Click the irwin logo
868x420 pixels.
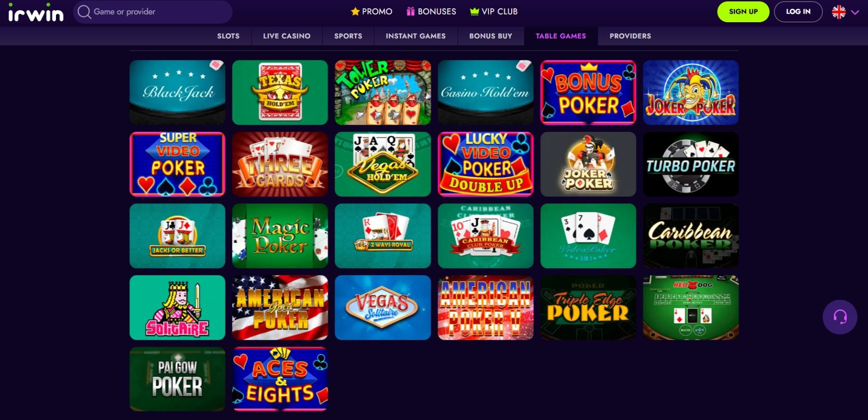(x=36, y=13)
